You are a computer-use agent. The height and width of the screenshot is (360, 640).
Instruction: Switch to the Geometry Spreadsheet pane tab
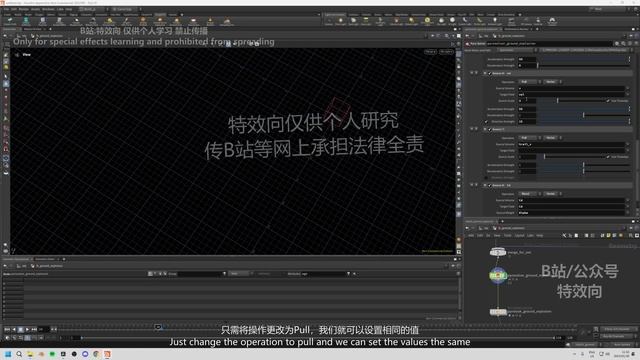[16, 259]
